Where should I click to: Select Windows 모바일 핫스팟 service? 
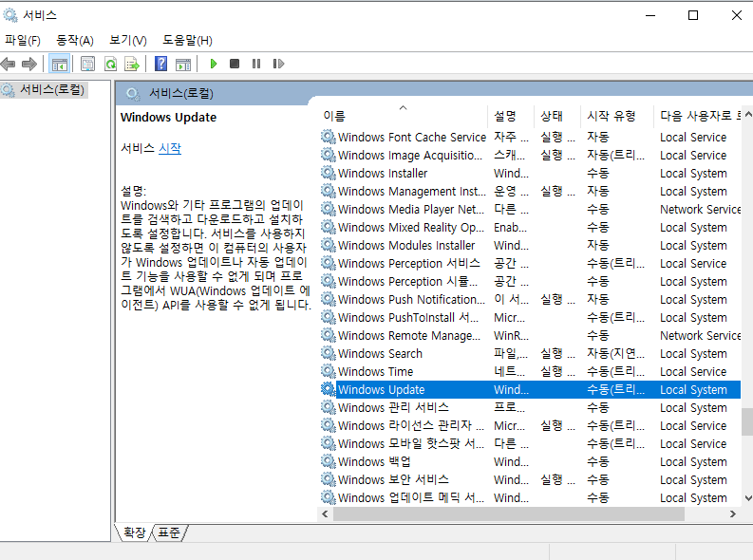(x=530, y=444)
